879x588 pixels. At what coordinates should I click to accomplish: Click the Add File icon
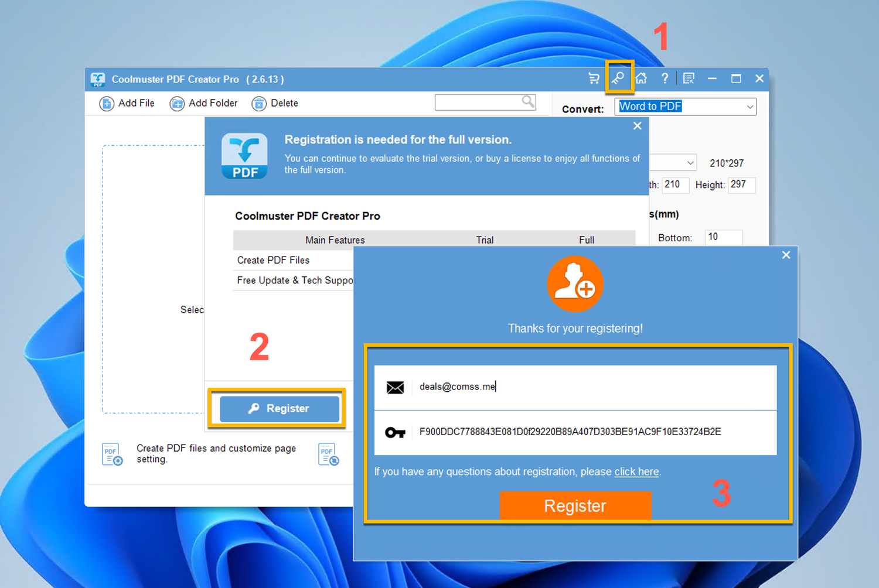point(107,103)
